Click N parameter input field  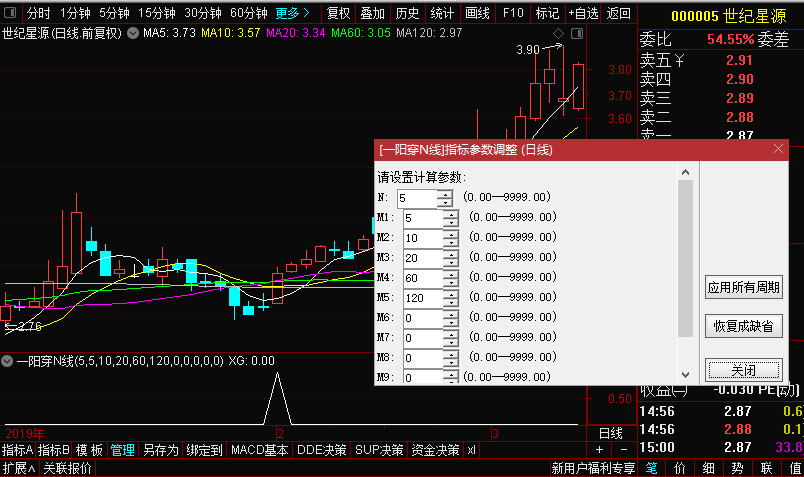[x=417, y=198]
